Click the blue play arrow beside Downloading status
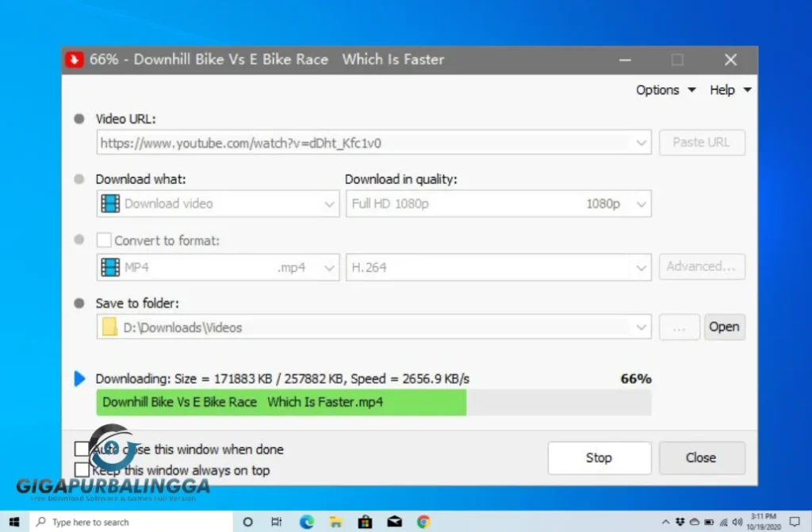The width and height of the screenshot is (812, 532). pyautogui.click(x=79, y=378)
